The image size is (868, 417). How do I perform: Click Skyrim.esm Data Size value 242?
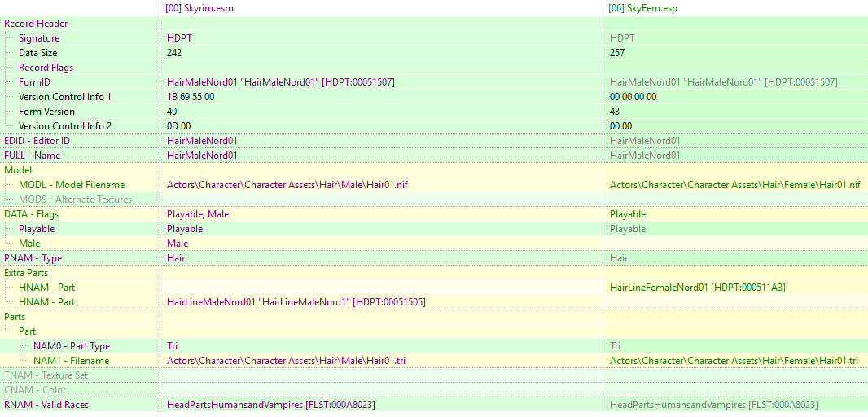click(174, 53)
